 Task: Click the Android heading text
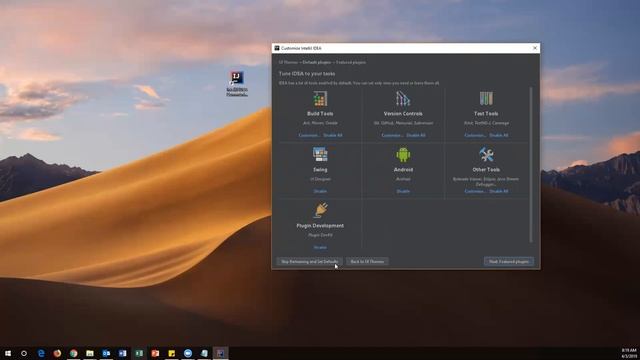click(403, 170)
